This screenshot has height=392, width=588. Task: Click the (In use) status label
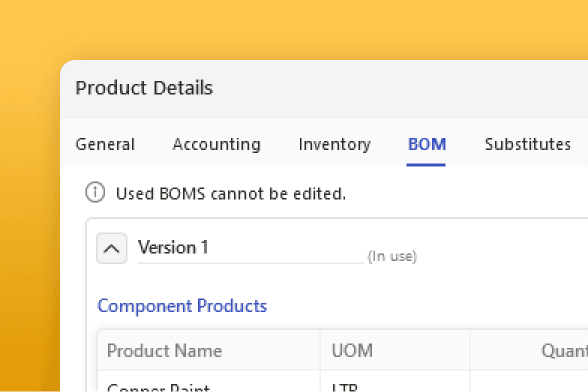click(392, 256)
